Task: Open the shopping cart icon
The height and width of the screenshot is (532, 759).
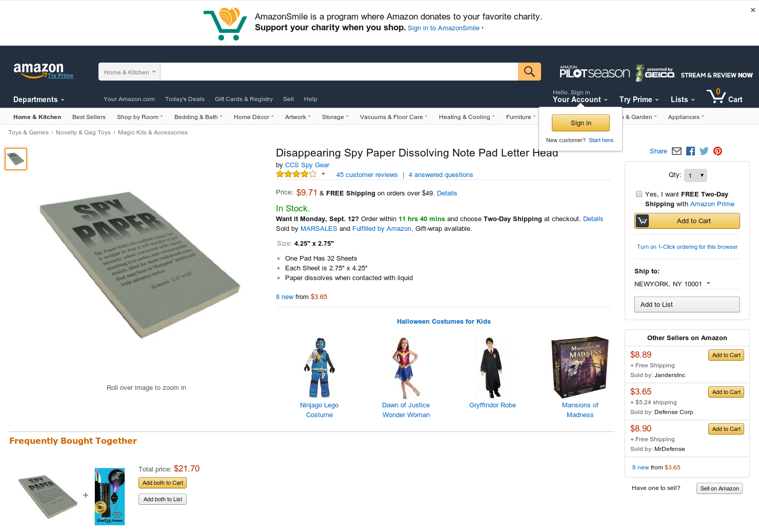Action: tap(724, 96)
